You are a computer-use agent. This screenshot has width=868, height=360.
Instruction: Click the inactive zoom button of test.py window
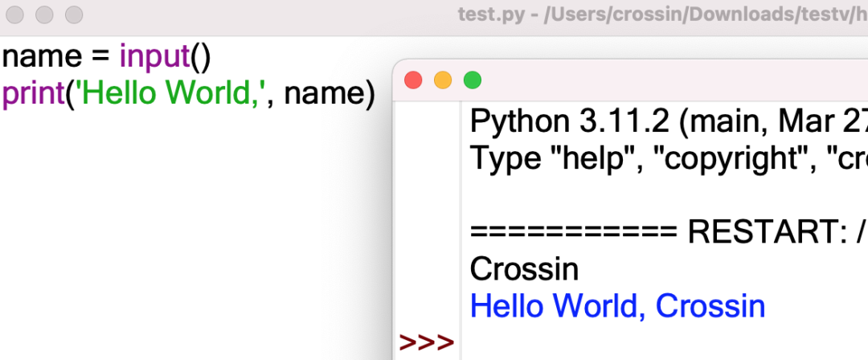tap(74, 15)
